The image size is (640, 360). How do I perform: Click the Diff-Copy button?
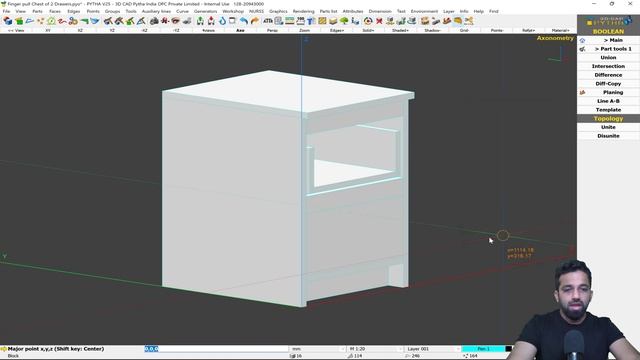pyautogui.click(x=608, y=84)
